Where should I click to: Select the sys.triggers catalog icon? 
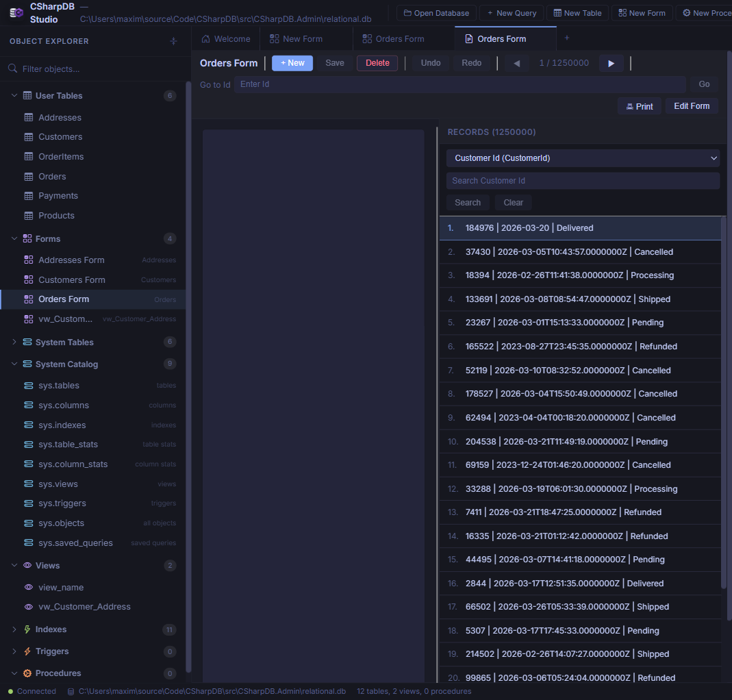[x=29, y=503]
